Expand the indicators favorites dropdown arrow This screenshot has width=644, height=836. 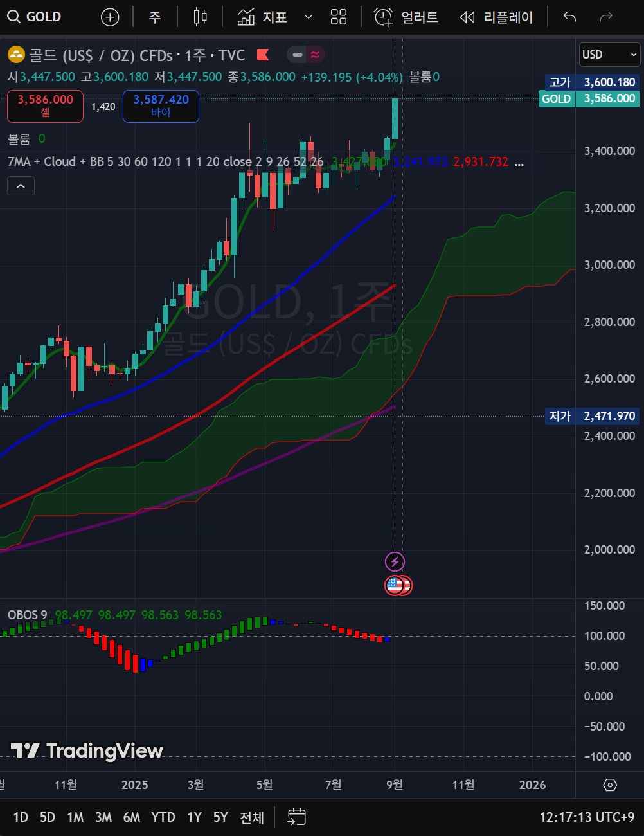point(308,17)
